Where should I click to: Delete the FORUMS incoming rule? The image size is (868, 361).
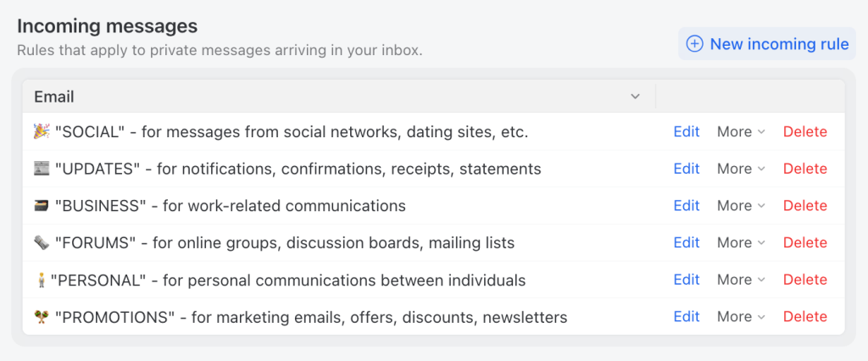click(x=804, y=243)
